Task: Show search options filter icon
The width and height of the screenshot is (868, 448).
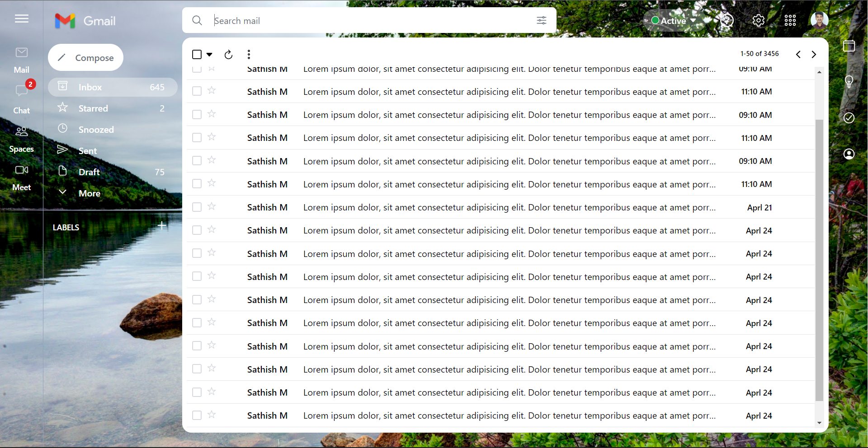Action: click(541, 20)
